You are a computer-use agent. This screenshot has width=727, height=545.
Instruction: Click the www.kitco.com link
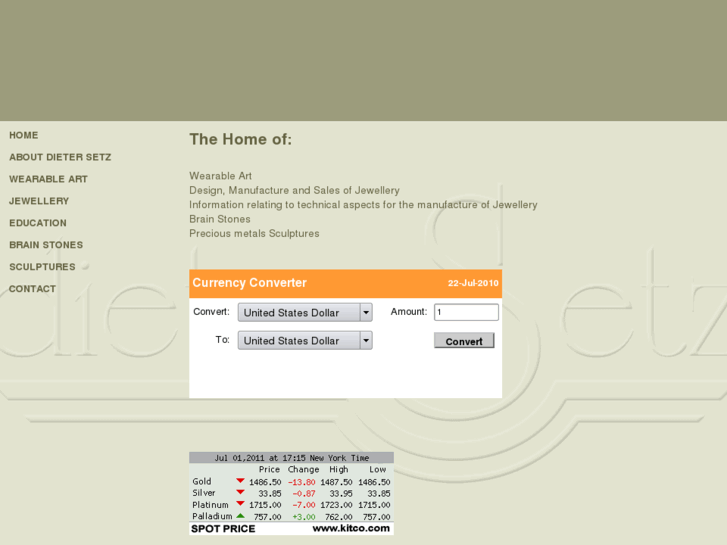(351, 528)
